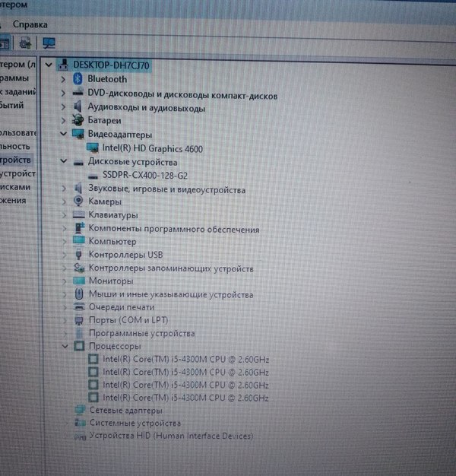
Task: Select Intel(R) HD Graphics 4600 device
Action: pyautogui.click(x=152, y=149)
